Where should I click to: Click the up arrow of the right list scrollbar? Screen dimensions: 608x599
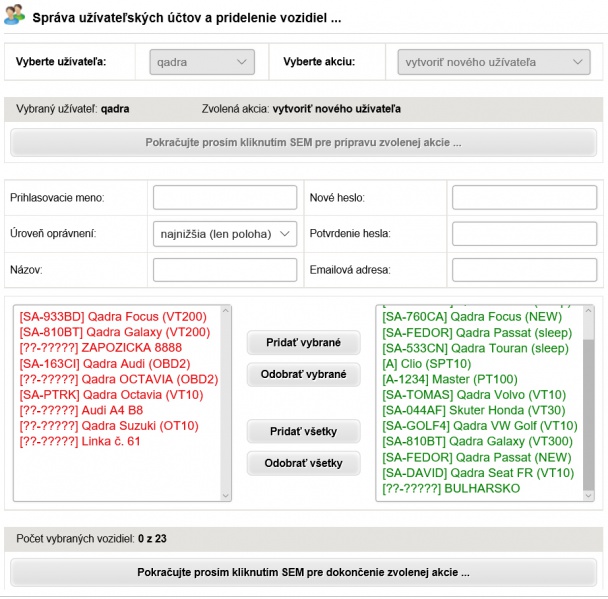(x=588, y=311)
